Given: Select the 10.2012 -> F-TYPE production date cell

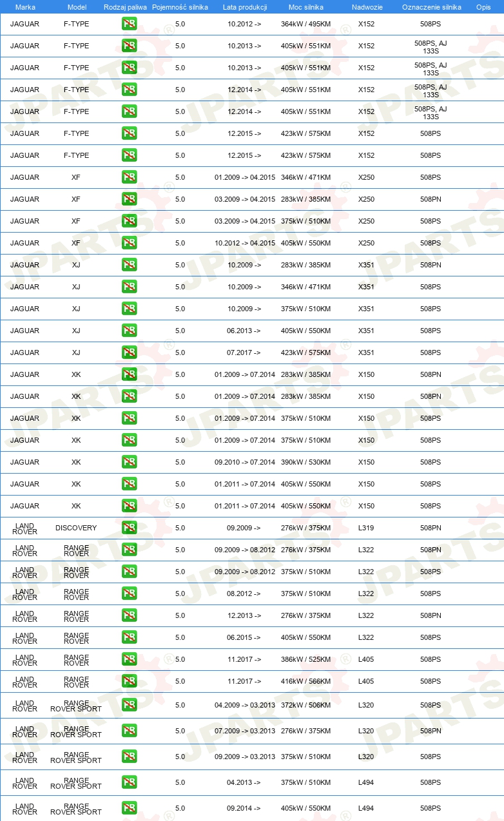Looking at the screenshot, I should [244, 24].
